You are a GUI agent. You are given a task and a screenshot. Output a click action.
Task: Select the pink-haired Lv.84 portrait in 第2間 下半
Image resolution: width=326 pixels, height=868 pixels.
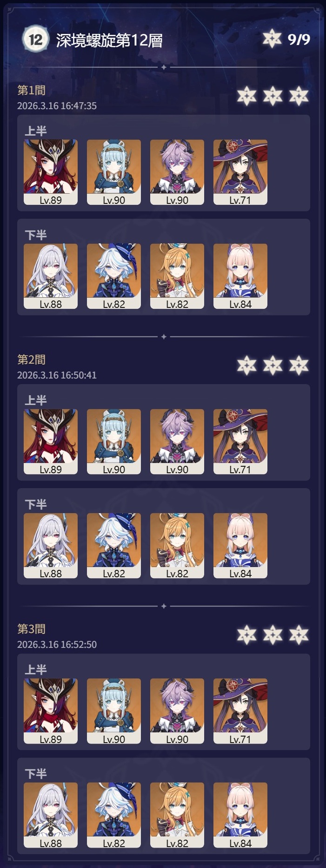click(240, 546)
